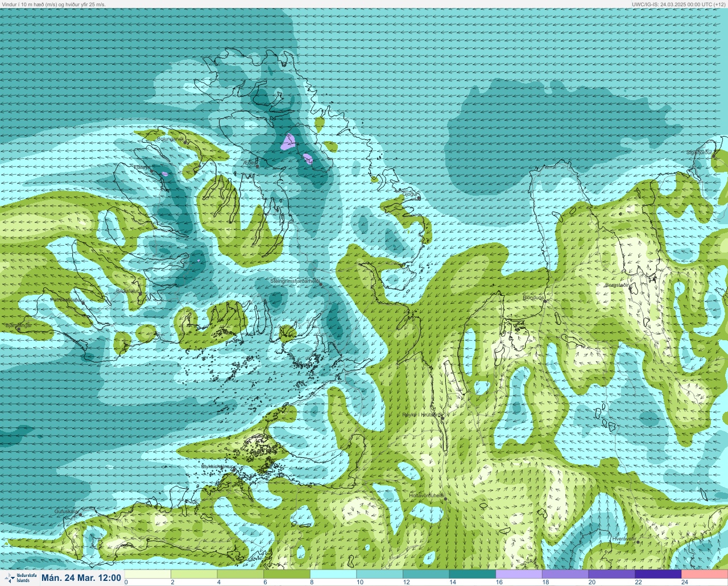Viewport: 728px width, 586px height.
Task: Select the 18–20 m/s purple swatch
Action: pos(565,573)
